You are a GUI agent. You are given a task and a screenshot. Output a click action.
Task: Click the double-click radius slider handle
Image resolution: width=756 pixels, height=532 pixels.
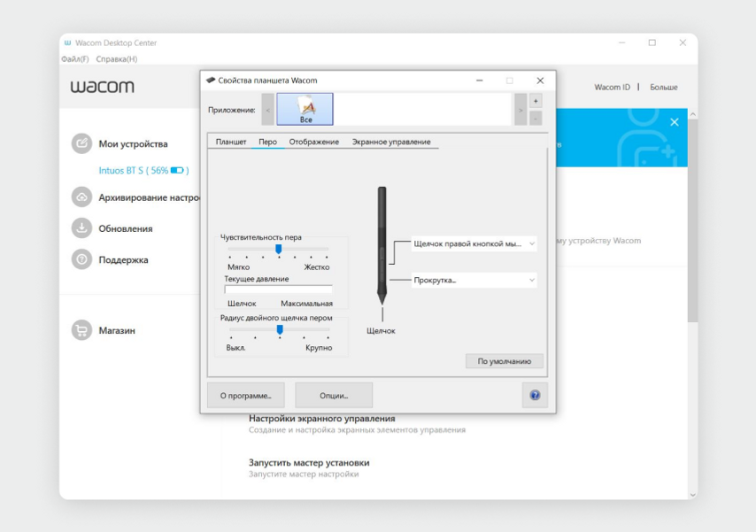(x=280, y=329)
